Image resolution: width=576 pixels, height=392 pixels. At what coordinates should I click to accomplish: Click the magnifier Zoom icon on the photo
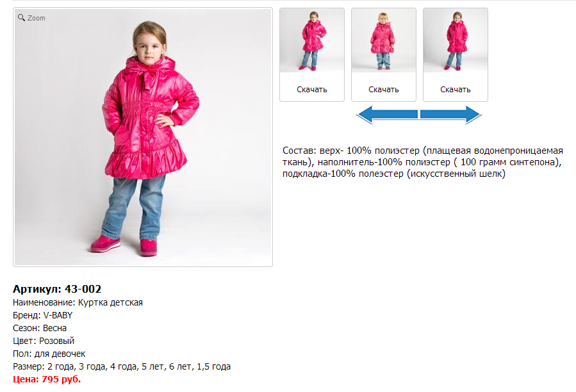(x=21, y=17)
